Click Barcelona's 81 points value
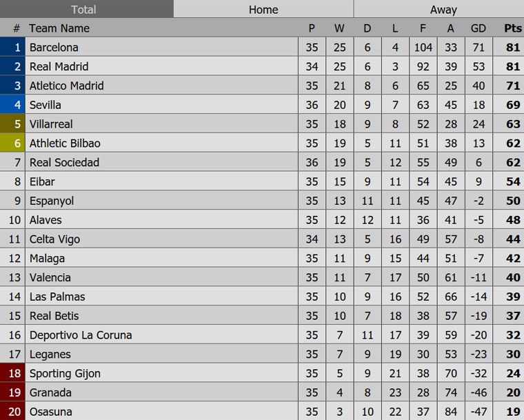 point(512,48)
